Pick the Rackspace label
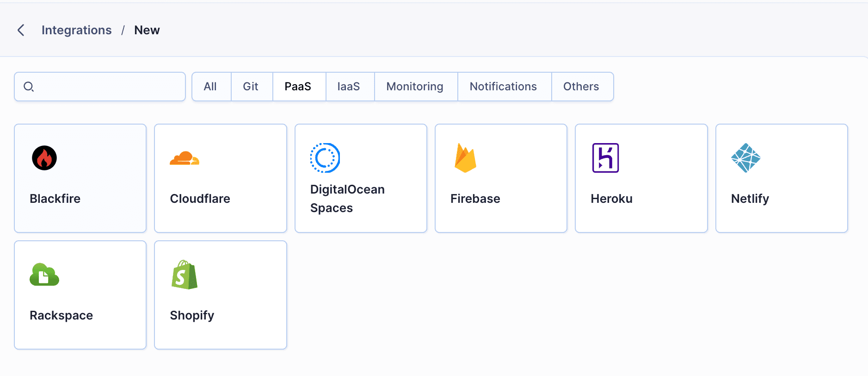The width and height of the screenshot is (868, 376). tap(62, 315)
